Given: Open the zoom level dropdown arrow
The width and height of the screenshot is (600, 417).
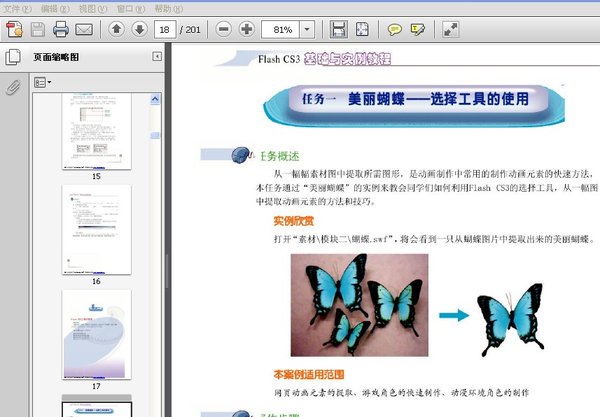Looking at the screenshot, I should (307, 29).
